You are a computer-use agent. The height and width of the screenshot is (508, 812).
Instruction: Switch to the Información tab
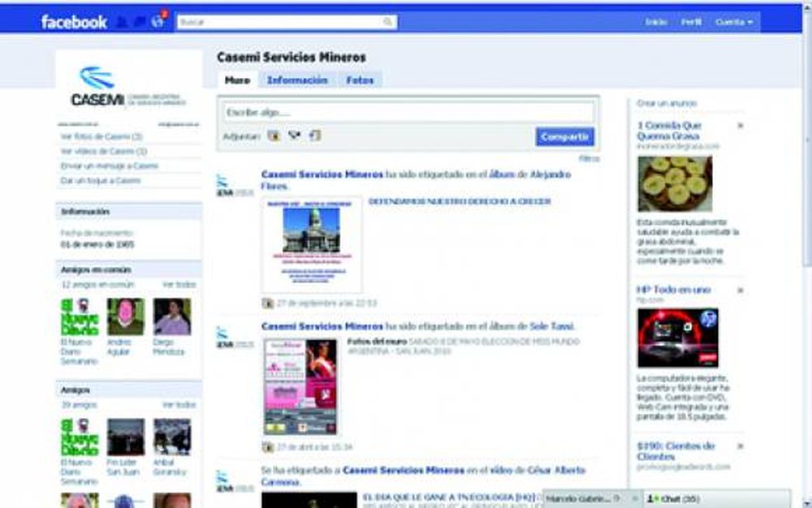point(297,80)
